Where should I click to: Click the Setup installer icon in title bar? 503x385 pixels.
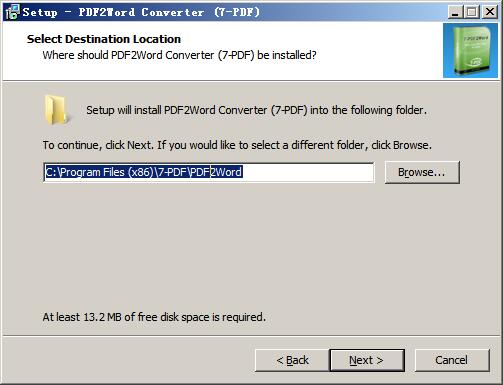tap(12, 12)
